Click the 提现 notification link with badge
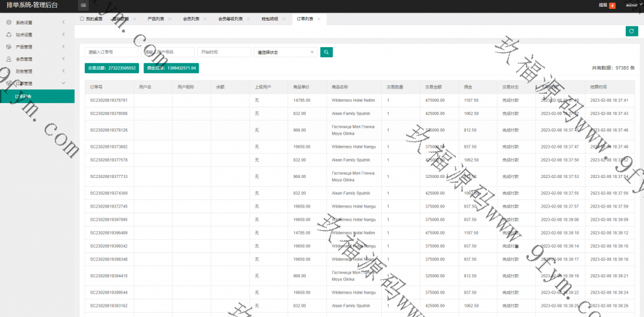 606,5
